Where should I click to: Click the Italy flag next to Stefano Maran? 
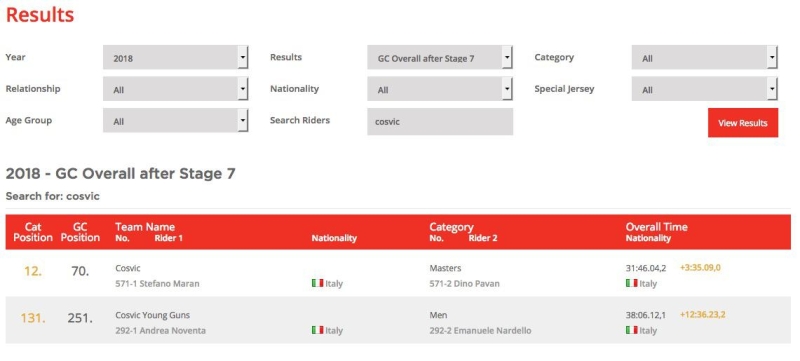(x=318, y=283)
